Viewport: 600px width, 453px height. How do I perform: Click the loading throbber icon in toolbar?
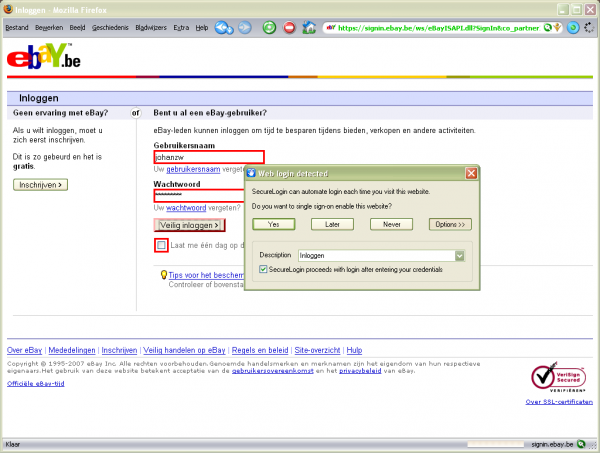[x=589, y=28]
